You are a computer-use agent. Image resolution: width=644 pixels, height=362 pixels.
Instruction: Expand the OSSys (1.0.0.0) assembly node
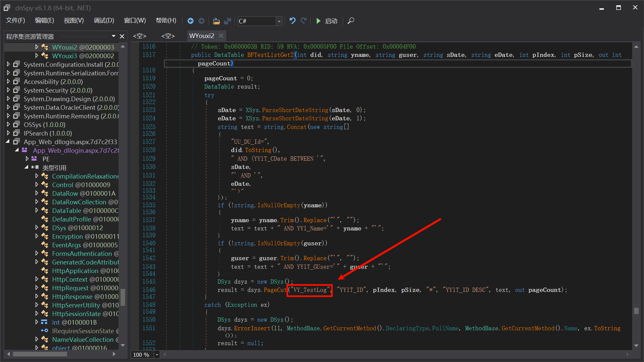tap(9, 125)
